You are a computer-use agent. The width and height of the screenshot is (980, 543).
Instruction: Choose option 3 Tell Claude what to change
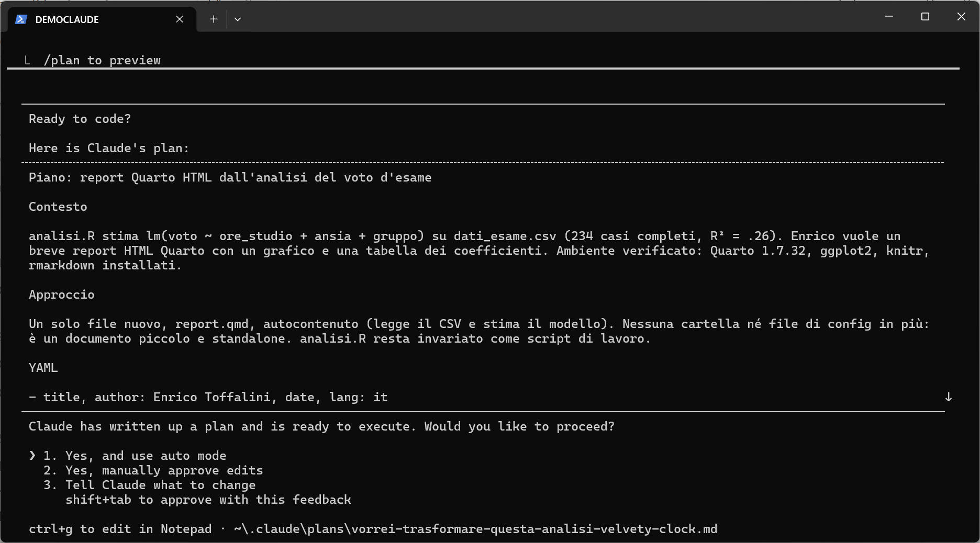149,485
